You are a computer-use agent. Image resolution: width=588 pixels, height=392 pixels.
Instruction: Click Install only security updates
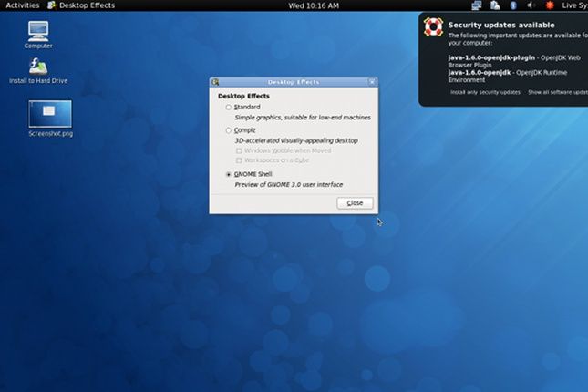(x=485, y=92)
